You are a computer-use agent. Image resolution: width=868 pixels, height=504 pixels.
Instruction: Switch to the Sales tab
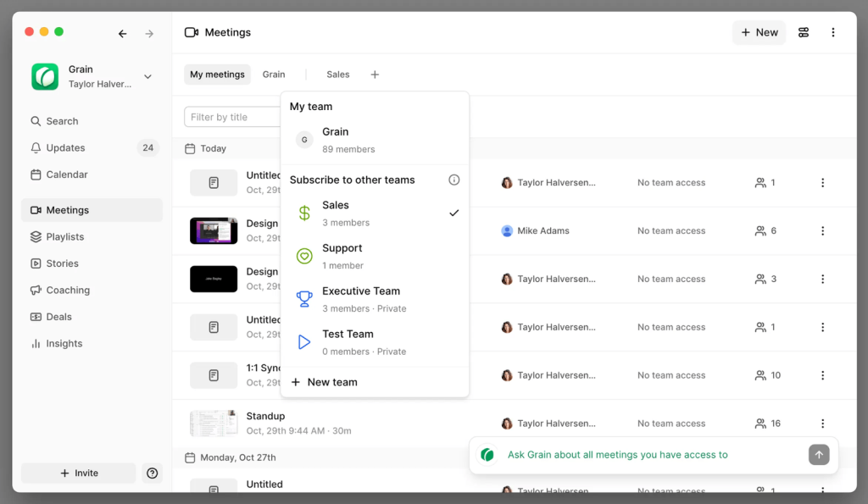pos(337,75)
